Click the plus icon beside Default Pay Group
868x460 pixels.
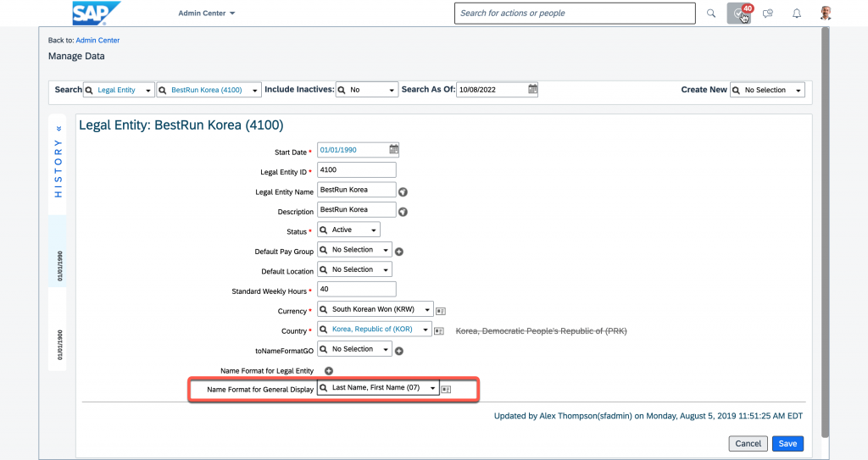(x=399, y=252)
